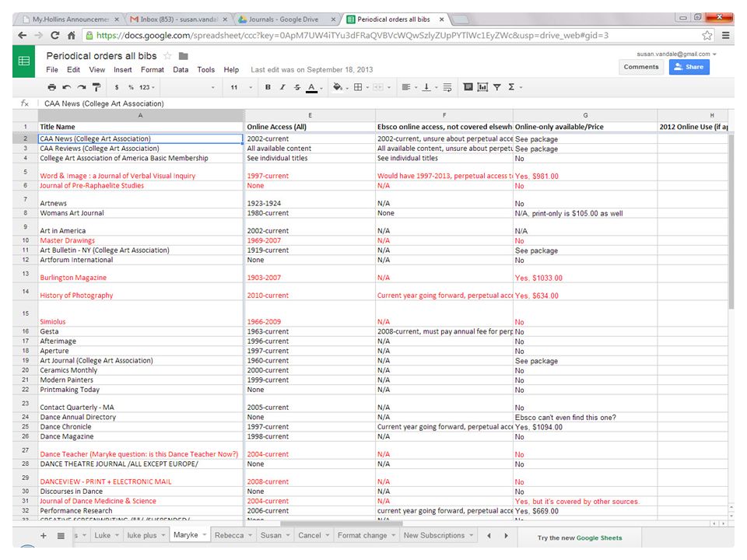Switch to the Format change sheet tab

click(362, 535)
